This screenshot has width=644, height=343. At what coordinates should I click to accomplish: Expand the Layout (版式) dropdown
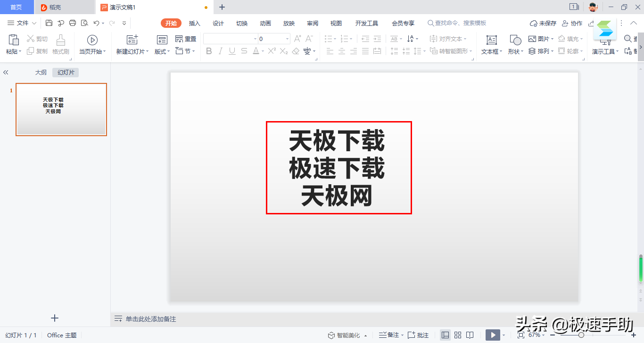pyautogui.click(x=169, y=52)
